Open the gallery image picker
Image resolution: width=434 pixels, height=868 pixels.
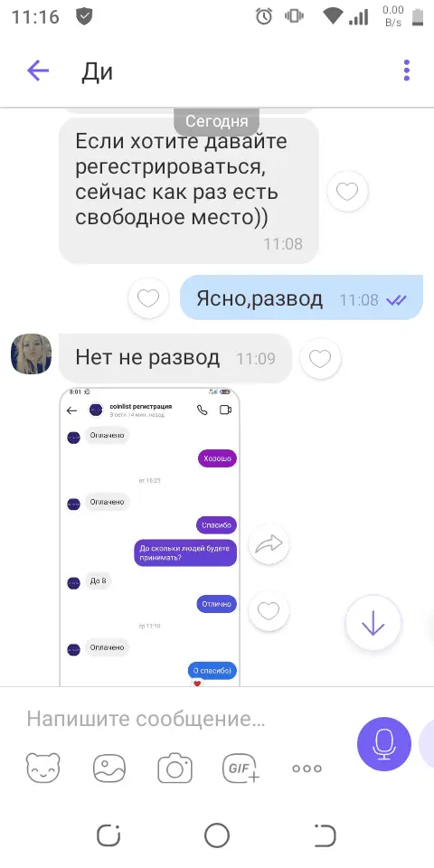pos(109,769)
